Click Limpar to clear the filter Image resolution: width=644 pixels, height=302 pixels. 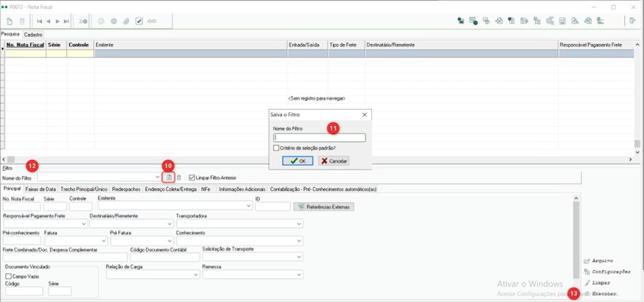pos(597,283)
